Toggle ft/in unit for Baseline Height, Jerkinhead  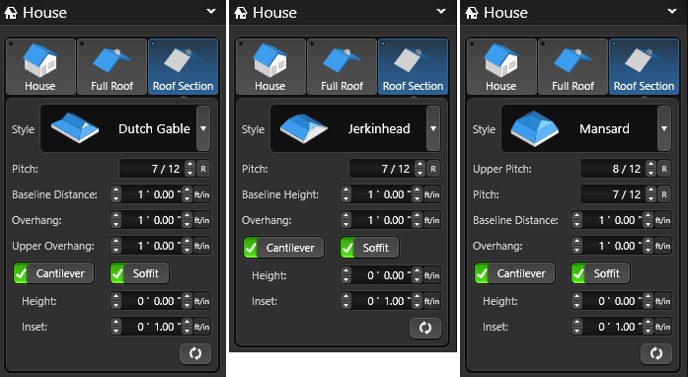pos(432,194)
